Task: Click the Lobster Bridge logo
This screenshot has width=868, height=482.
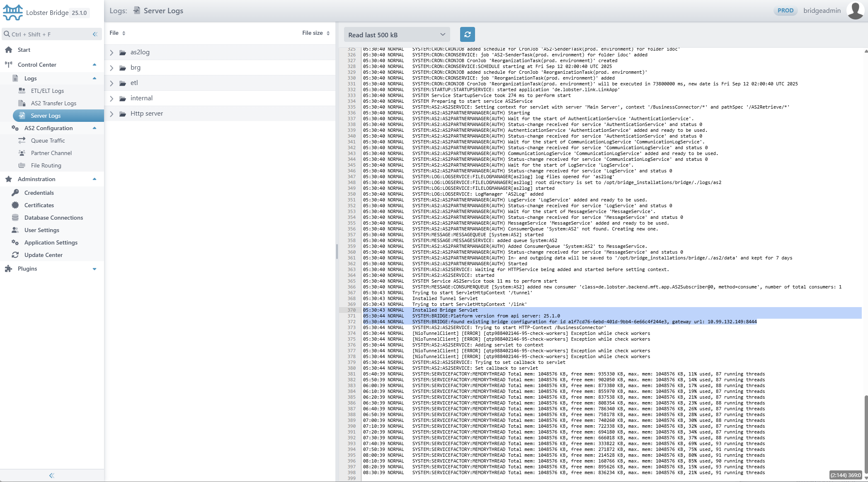Action: (x=13, y=12)
